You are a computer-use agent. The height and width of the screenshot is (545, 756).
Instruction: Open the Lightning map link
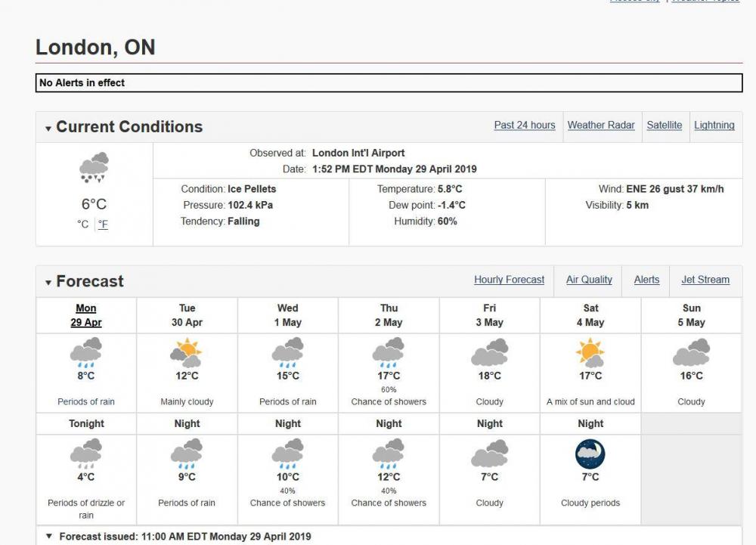tap(714, 125)
